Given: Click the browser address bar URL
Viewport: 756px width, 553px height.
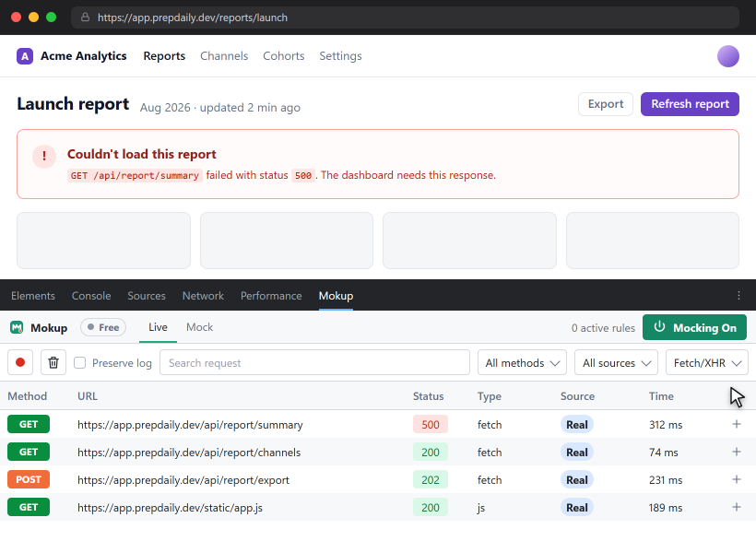Looking at the screenshot, I should (193, 18).
